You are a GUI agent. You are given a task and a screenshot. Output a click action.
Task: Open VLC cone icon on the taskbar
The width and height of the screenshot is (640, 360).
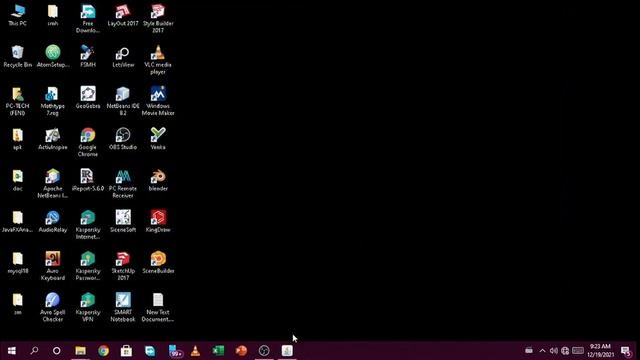point(196,351)
